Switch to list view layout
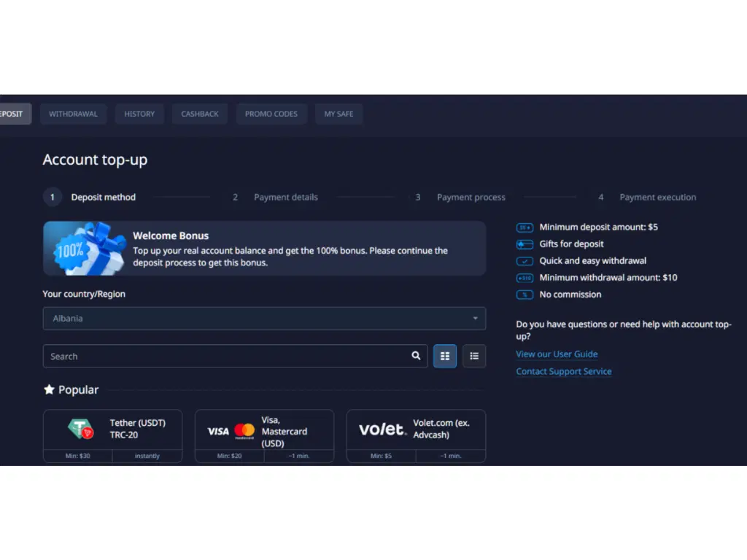The height and width of the screenshot is (560, 747). 474,356
